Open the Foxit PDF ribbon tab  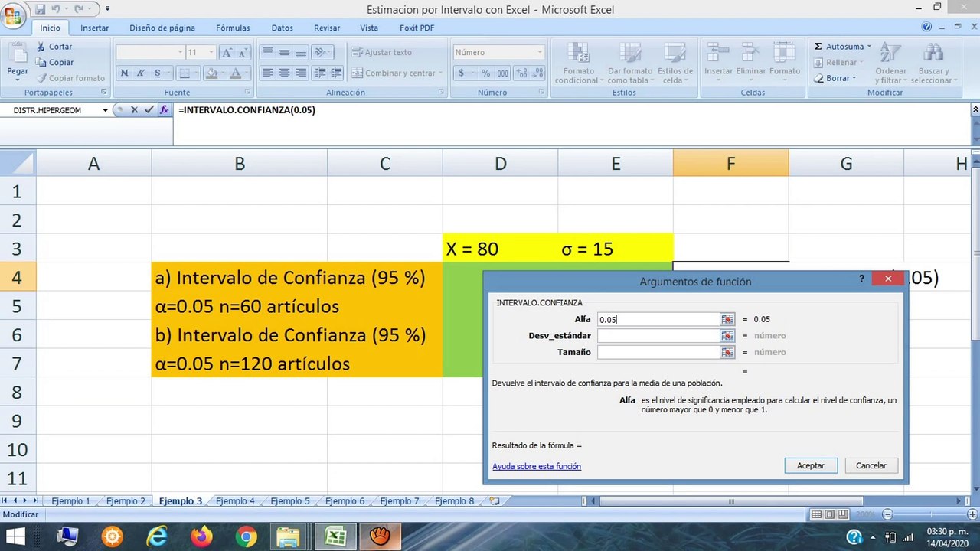click(416, 28)
